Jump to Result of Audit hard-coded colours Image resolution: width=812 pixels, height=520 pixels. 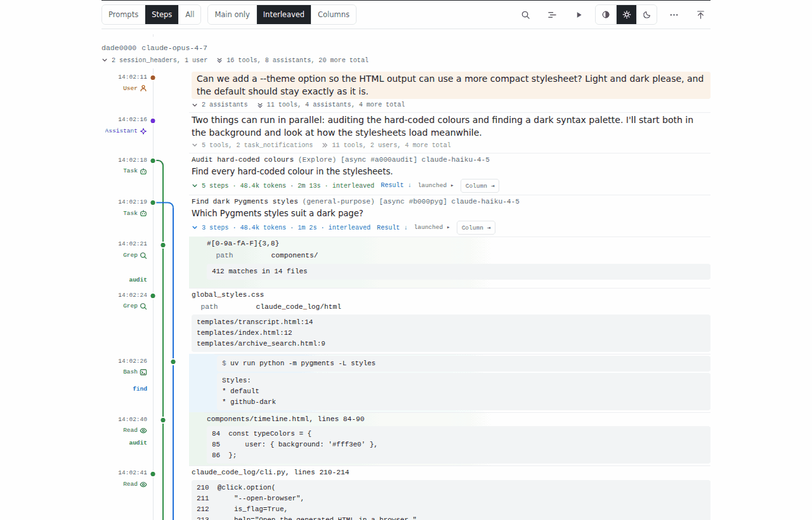396,185
